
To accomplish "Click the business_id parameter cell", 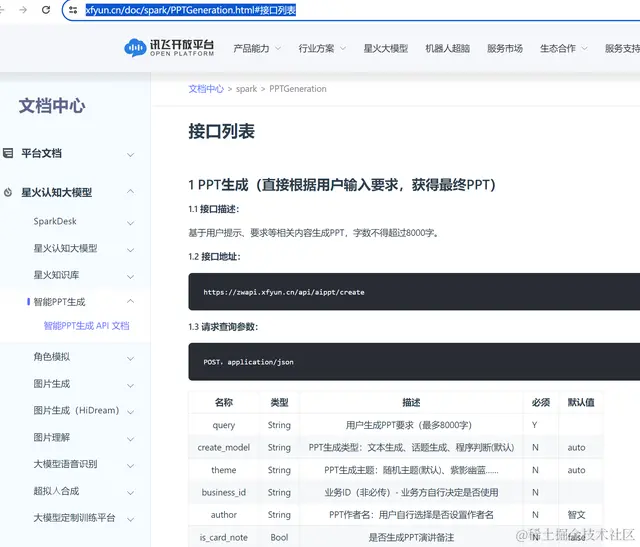I will click(x=224, y=492).
